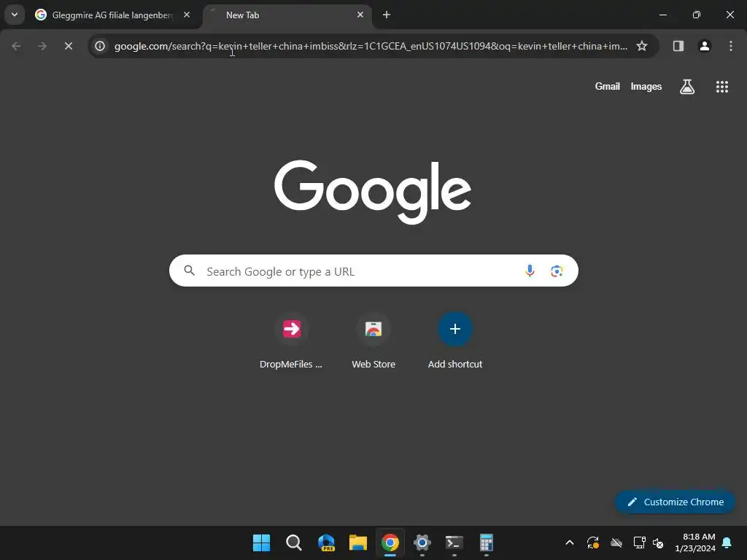The image size is (747, 560).
Task: Click Chrome icon in taskbar
Action: [390, 542]
